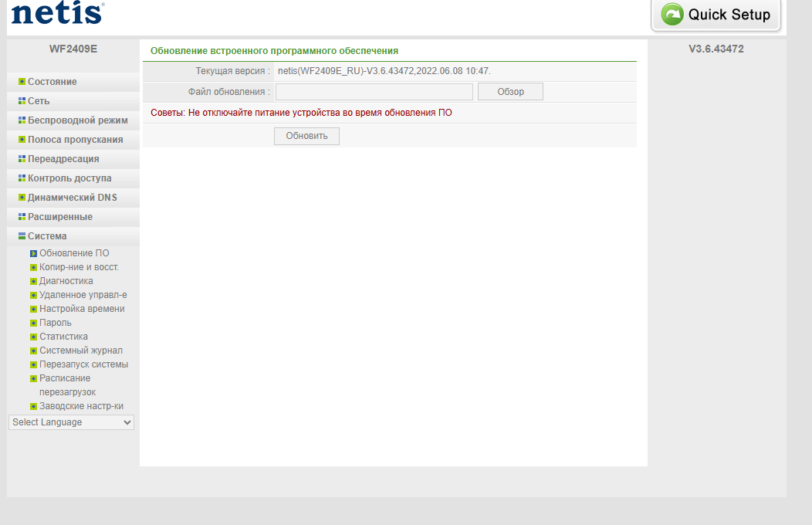The width and height of the screenshot is (812, 525).
Task: Open the Select Language dropdown
Action: (71, 422)
